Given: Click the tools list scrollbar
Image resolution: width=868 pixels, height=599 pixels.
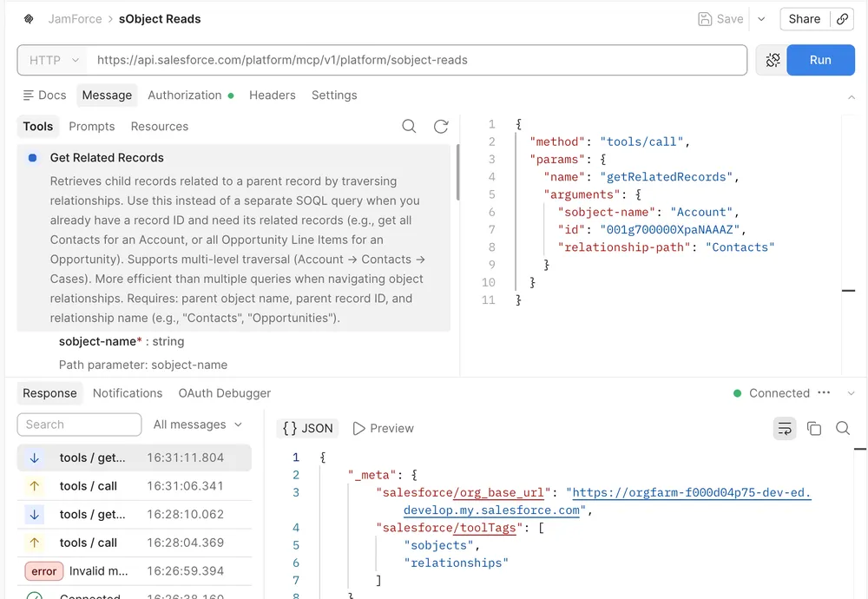Looking at the screenshot, I should (457, 172).
